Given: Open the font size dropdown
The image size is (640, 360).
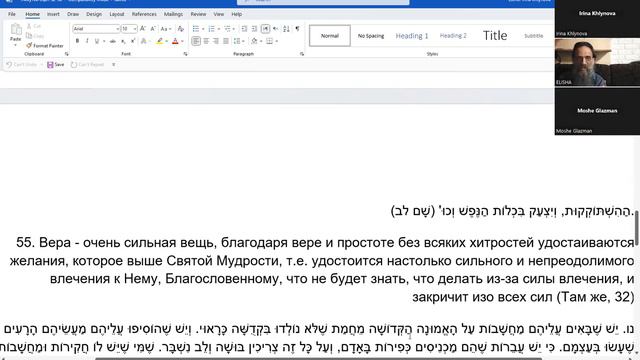Looking at the screenshot, I should point(135,29).
